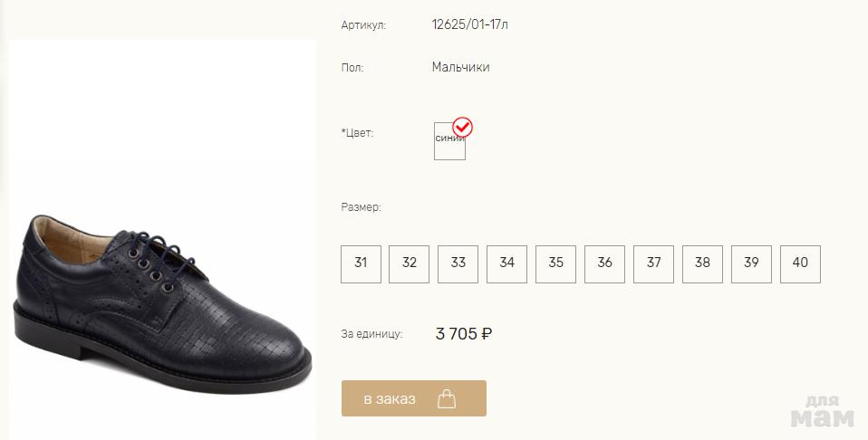Image resolution: width=868 pixels, height=440 pixels.
Task: Click the shopping bag icon
Action: (x=446, y=398)
